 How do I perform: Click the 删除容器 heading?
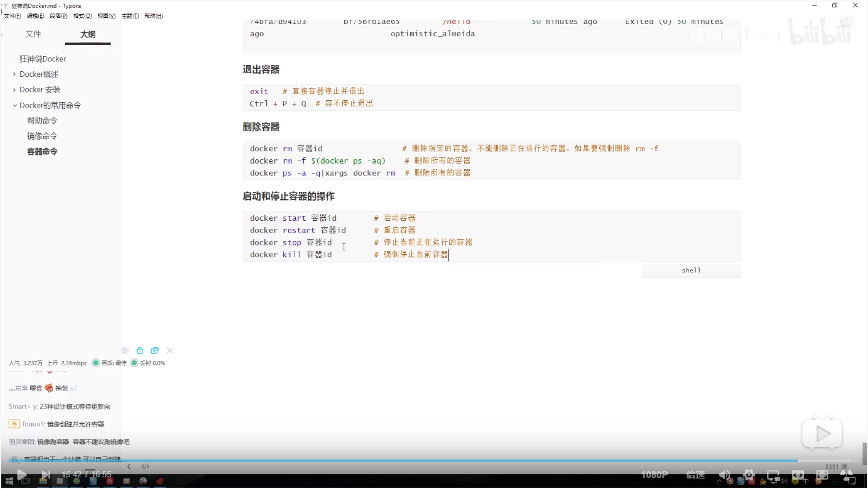click(x=261, y=127)
